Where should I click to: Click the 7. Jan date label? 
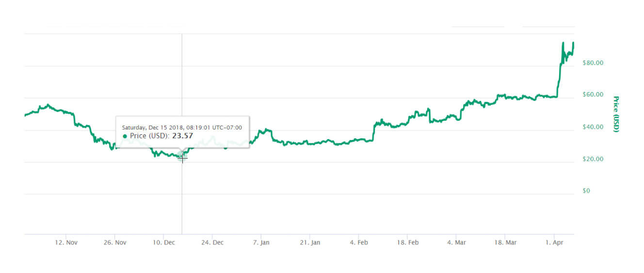[261, 242]
